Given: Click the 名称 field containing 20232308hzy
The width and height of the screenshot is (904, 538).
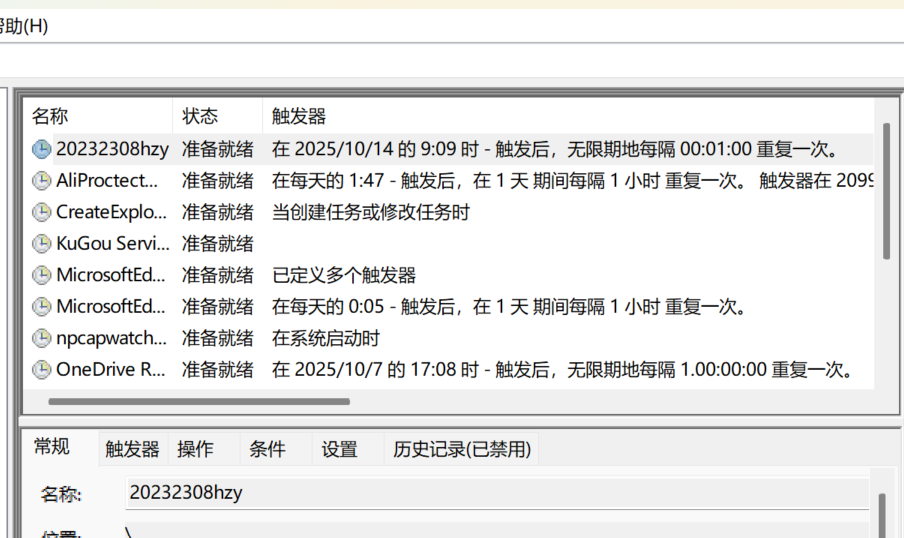Looking at the screenshot, I should (x=497, y=493).
